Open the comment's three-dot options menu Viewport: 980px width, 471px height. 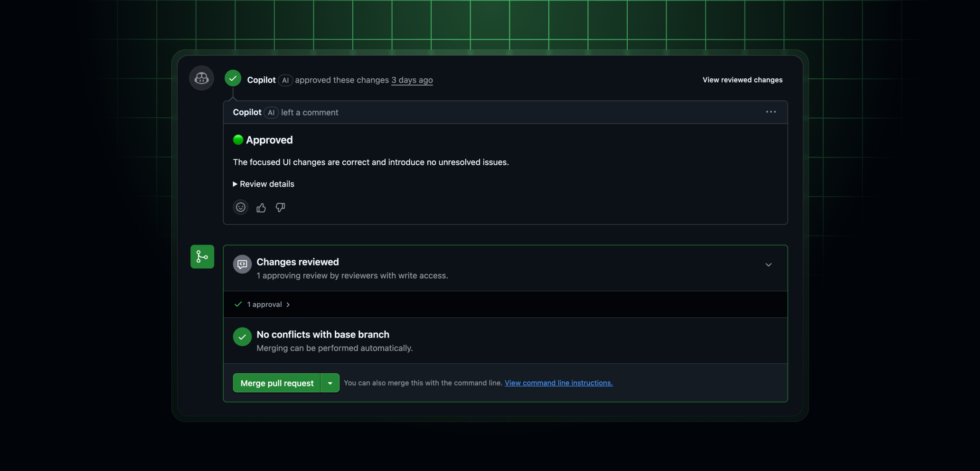pos(771,112)
